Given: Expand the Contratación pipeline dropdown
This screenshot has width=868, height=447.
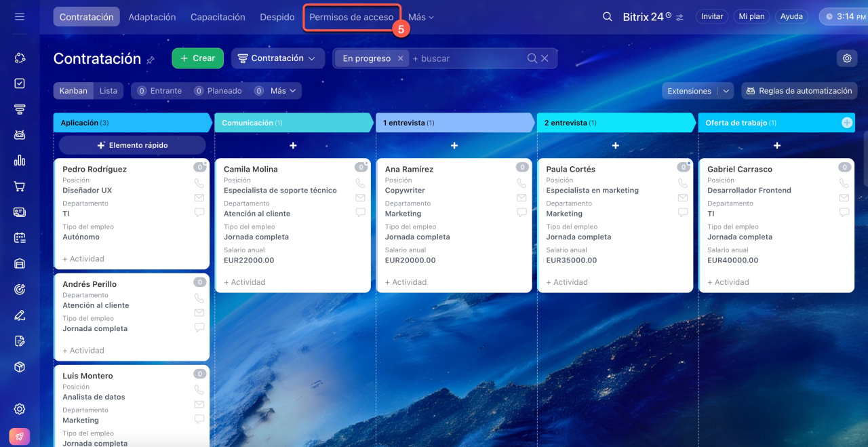Looking at the screenshot, I should [x=278, y=58].
